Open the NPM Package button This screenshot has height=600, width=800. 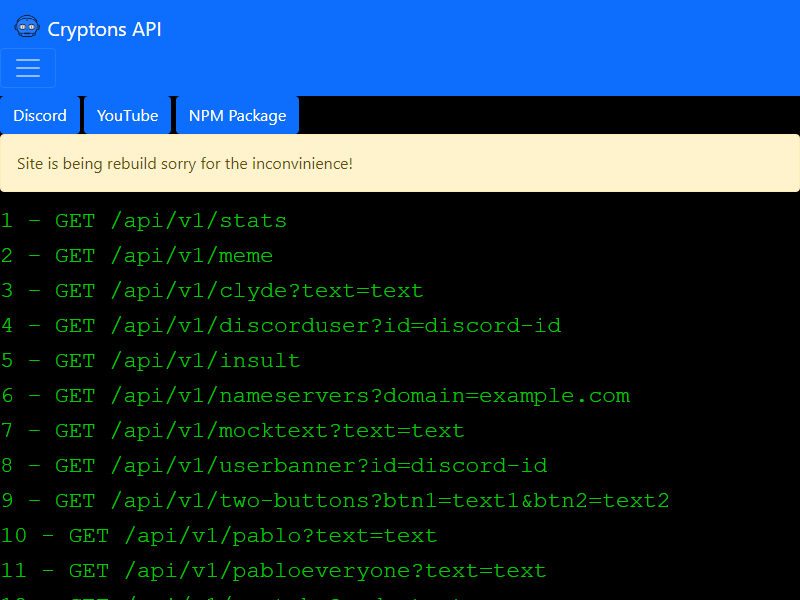[237, 115]
